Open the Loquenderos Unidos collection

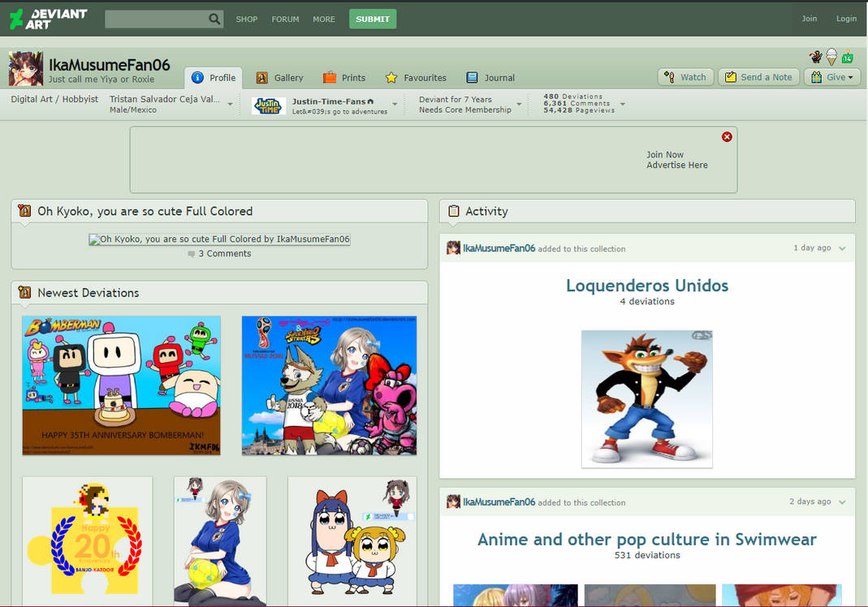point(647,286)
